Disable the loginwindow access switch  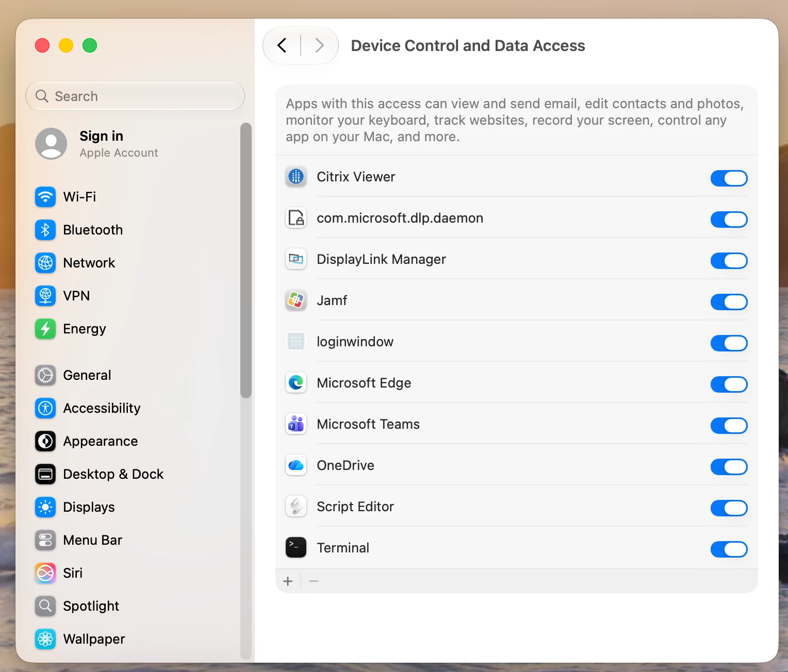(729, 343)
